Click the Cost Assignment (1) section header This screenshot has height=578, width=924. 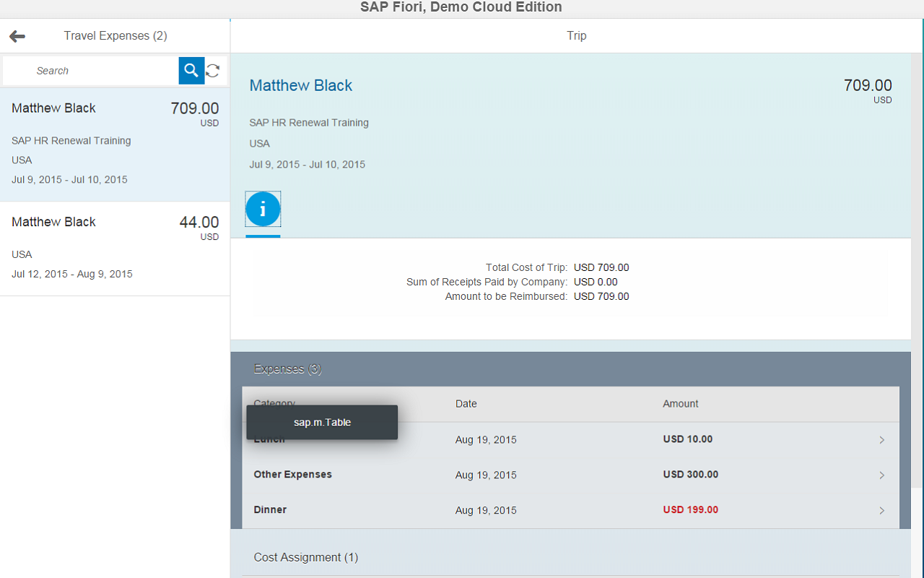(305, 558)
